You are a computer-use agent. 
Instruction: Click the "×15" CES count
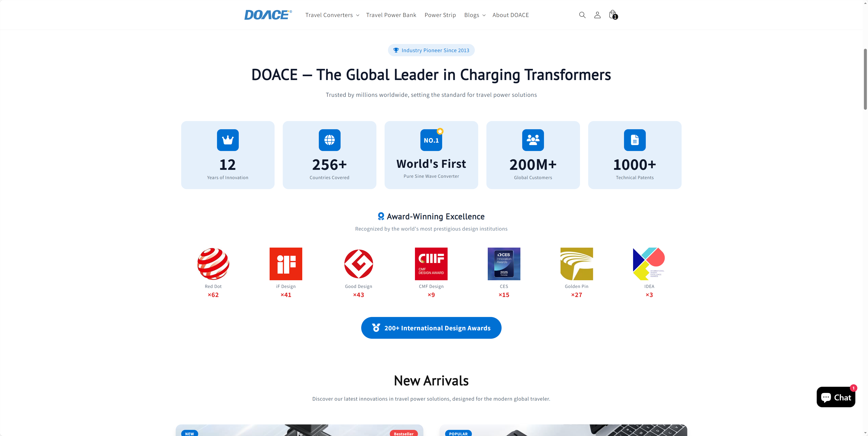[x=504, y=295]
